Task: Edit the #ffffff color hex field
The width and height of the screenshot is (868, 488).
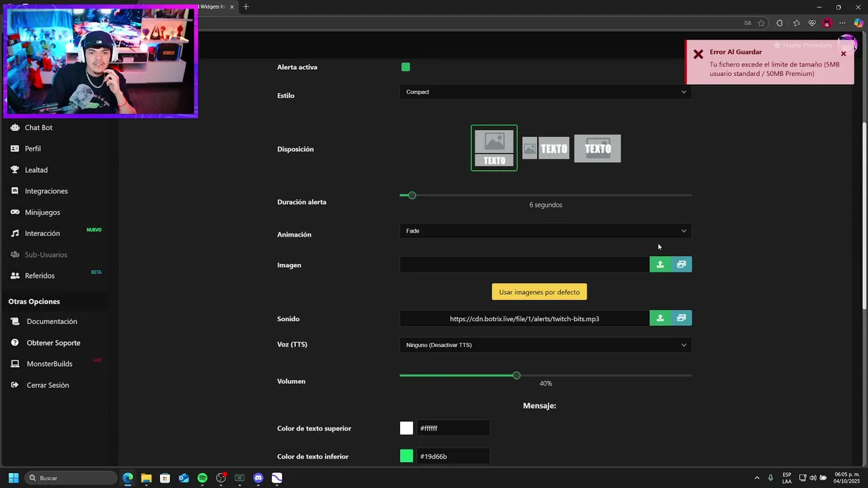Action: [453, 428]
